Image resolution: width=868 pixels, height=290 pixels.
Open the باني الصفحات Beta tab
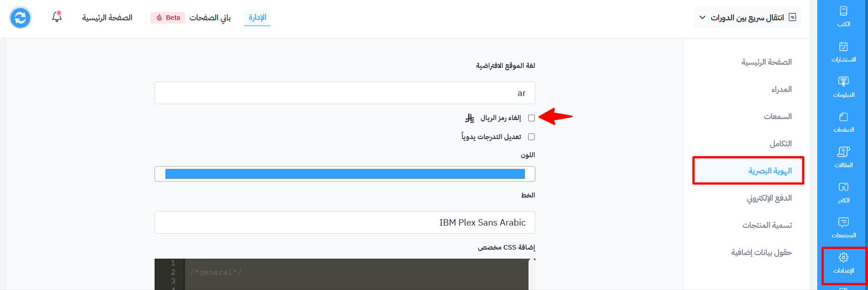[191, 18]
